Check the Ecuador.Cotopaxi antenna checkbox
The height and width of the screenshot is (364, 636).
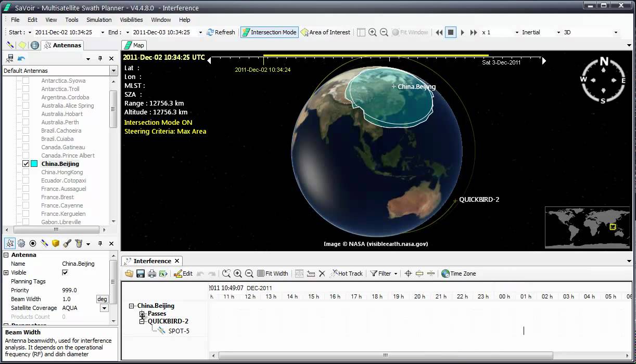pyautogui.click(x=26, y=180)
